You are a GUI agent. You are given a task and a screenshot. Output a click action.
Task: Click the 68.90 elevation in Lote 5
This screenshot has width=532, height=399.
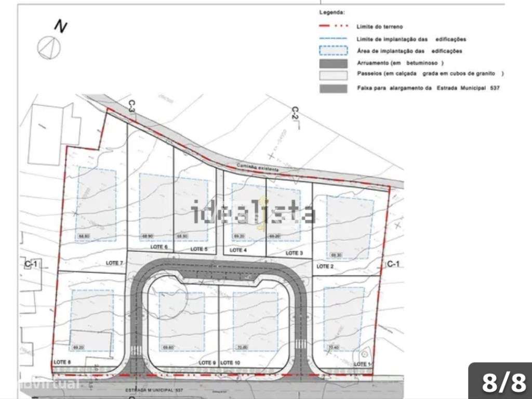(x=182, y=236)
